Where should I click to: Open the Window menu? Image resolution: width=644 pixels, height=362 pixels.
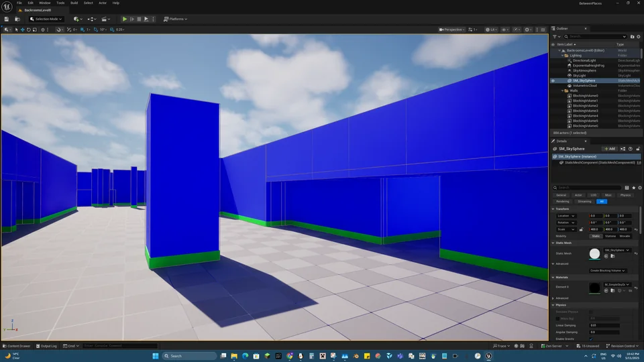coord(45,3)
